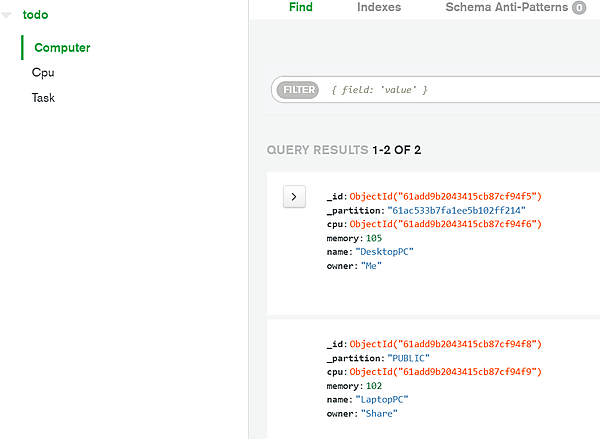This screenshot has width=600, height=439.
Task: Select the owner value "Share"
Action: coord(379,413)
